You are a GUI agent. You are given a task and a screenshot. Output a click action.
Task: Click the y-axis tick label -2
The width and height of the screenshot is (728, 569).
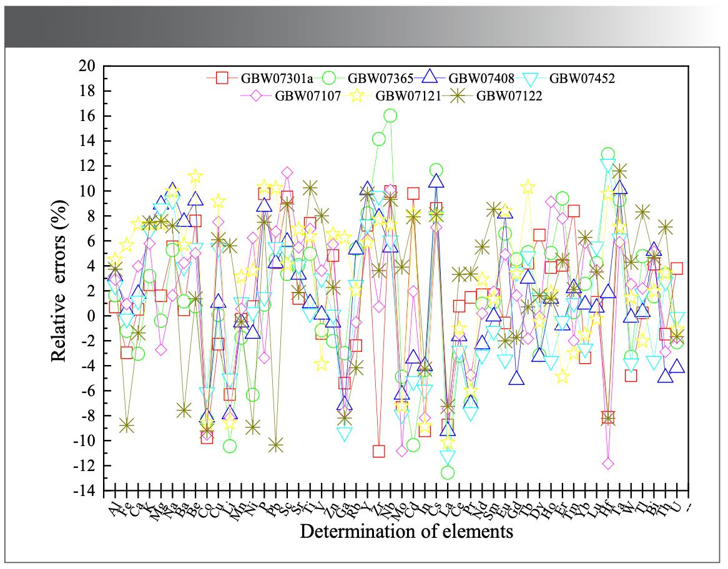click(88, 341)
